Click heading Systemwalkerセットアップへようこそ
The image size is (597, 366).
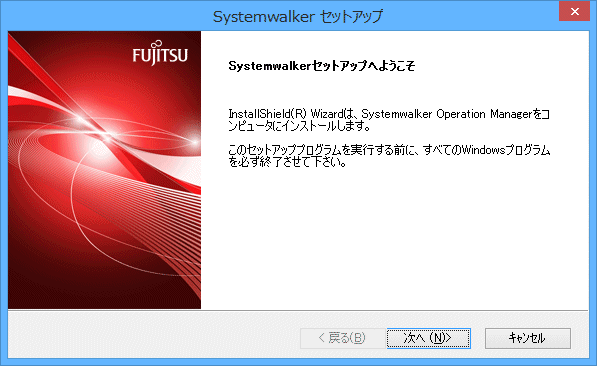322,66
